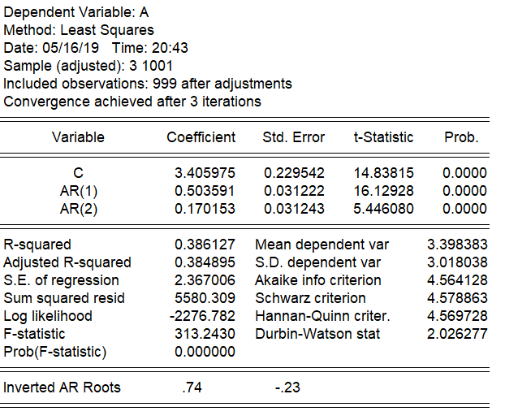Select the AR(1) variable label

pos(79,191)
